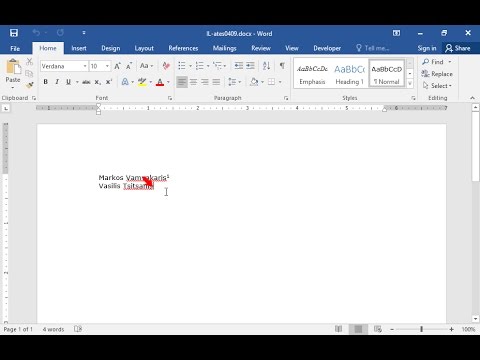The height and width of the screenshot is (360, 480).
Task: Click Shading paint bucket icon
Action: (x=254, y=82)
